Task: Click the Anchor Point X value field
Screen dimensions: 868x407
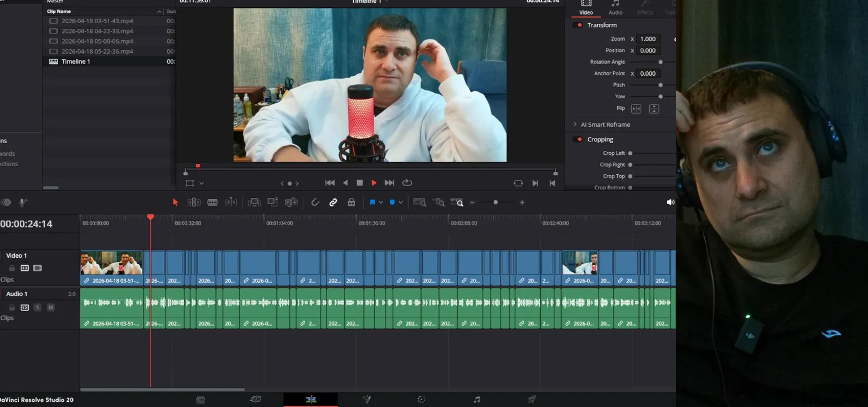Action: pyautogui.click(x=648, y=73)
